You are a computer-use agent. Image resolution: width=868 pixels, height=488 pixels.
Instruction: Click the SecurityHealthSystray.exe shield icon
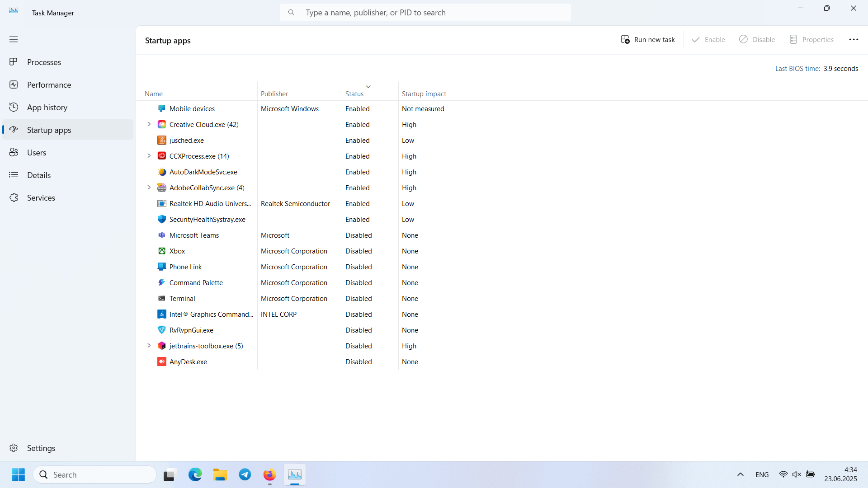click(161, 219)
